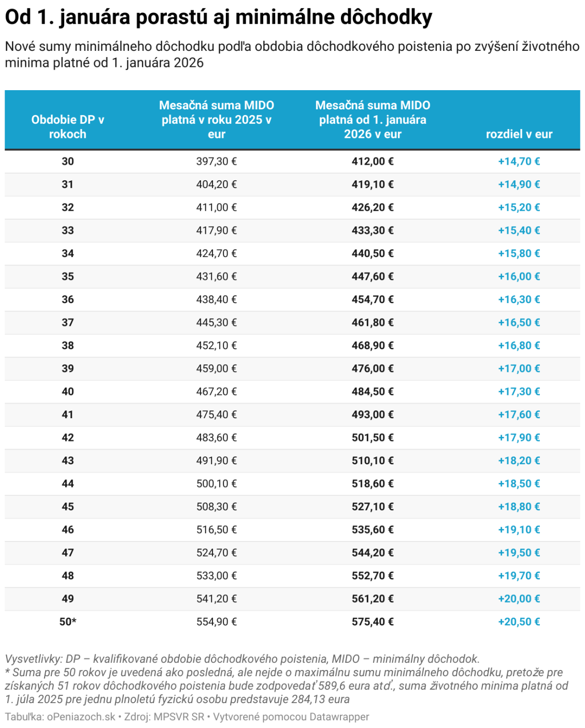Select the 50* row label
The image size is (585, 728).
pos(67,622)
